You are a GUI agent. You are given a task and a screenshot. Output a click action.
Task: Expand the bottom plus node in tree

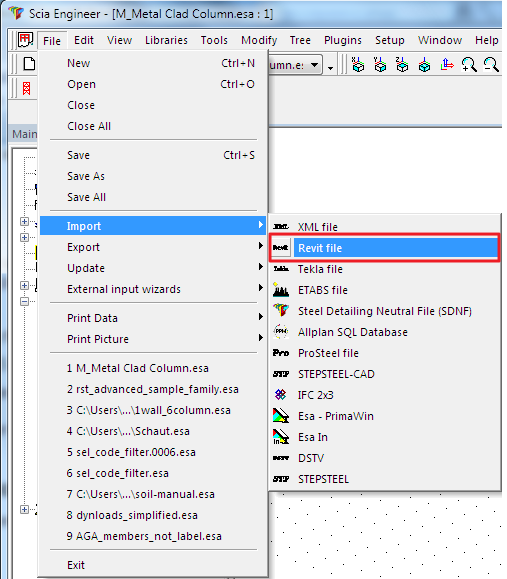pos(24,510)
